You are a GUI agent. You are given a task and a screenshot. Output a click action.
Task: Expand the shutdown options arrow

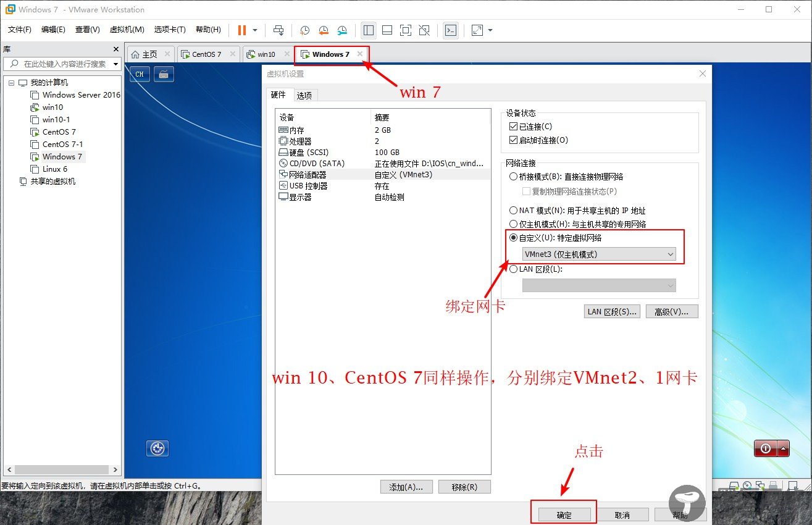[784, 448]
